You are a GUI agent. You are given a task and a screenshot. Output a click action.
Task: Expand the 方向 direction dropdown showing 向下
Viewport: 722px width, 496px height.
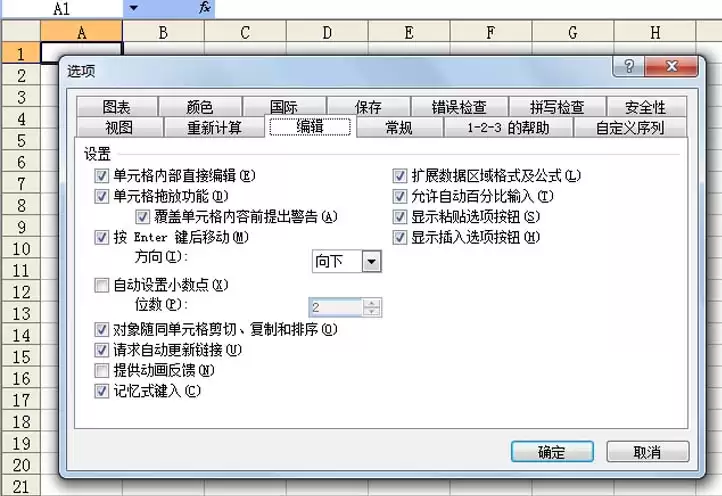point(371,261)
